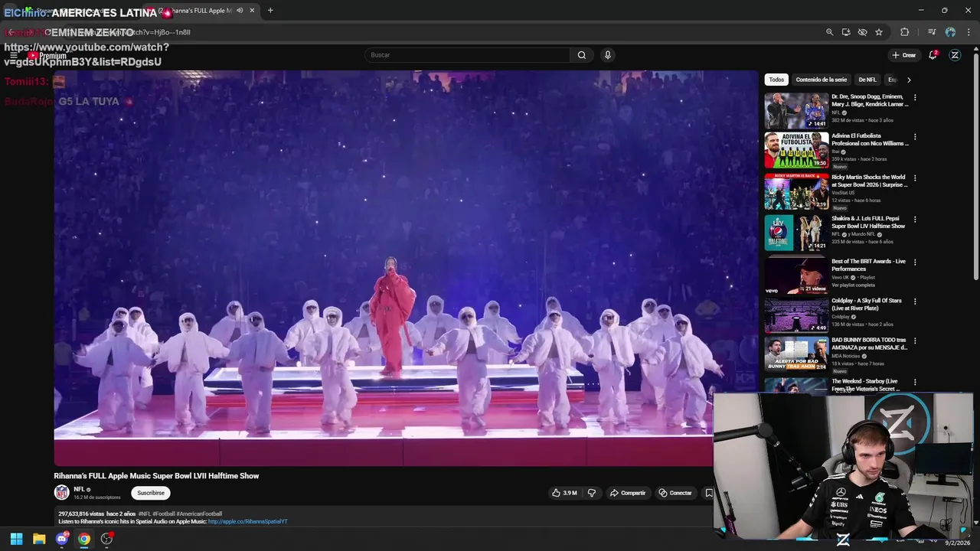The height and width of the screenshot is (551, 980).
Task: Click the crossed-out eye icon in address bar
Action: (x=862, y=32)
